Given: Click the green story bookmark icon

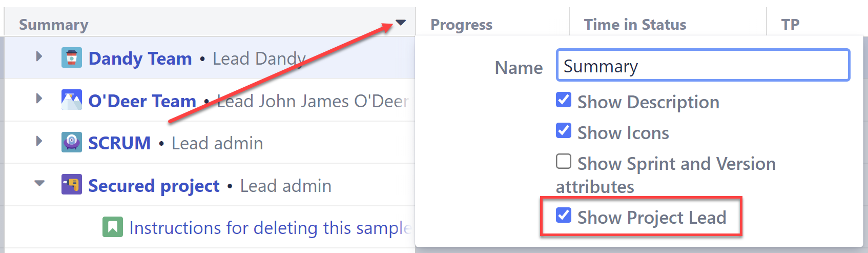Looking at the screenshot, I should coord(113,227).
